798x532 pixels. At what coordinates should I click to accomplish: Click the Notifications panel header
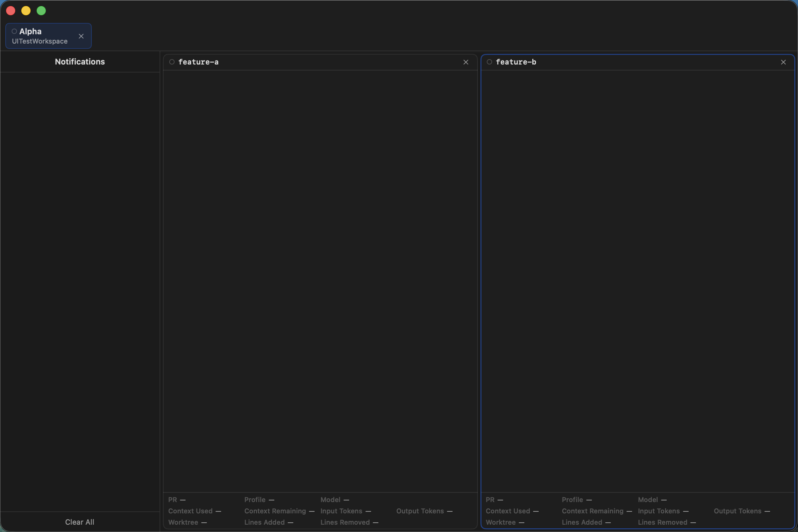click(80, 62)
